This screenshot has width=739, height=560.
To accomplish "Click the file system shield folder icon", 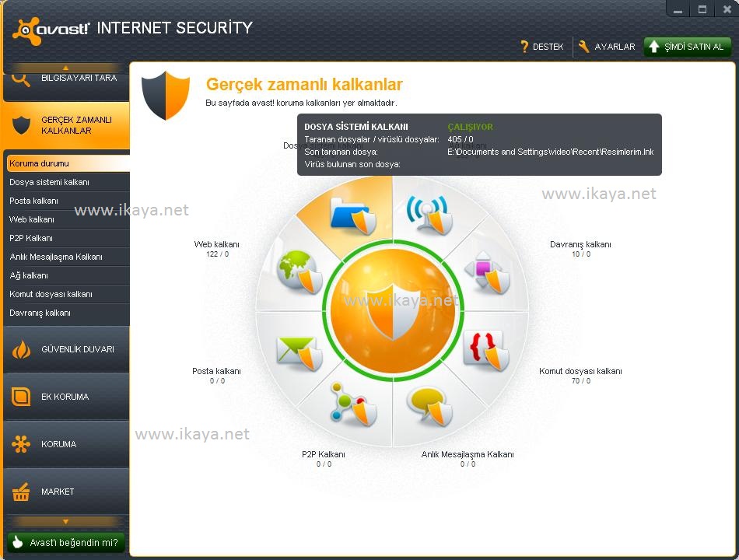I will click(353, 216).
